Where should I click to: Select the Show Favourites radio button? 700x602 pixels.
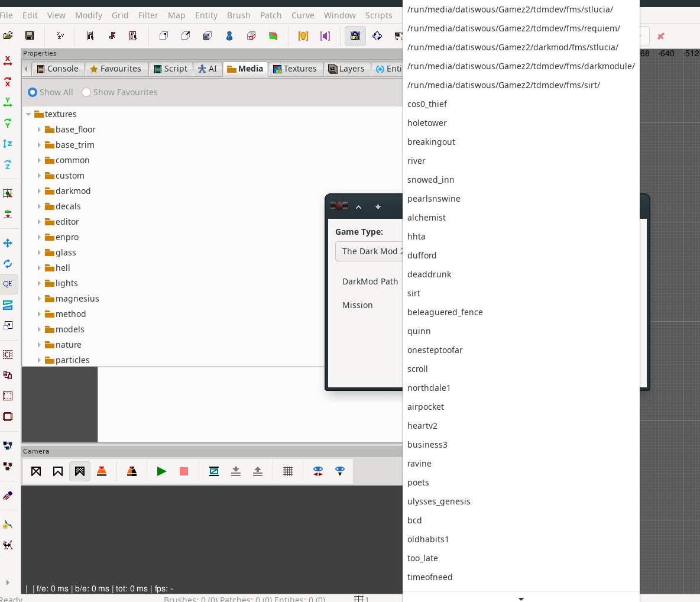click(86, 92)
